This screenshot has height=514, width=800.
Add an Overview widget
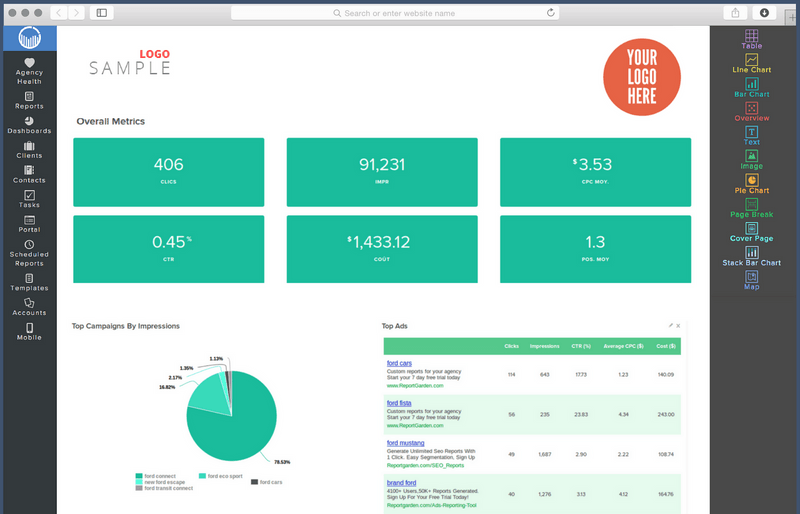[752, 112]
